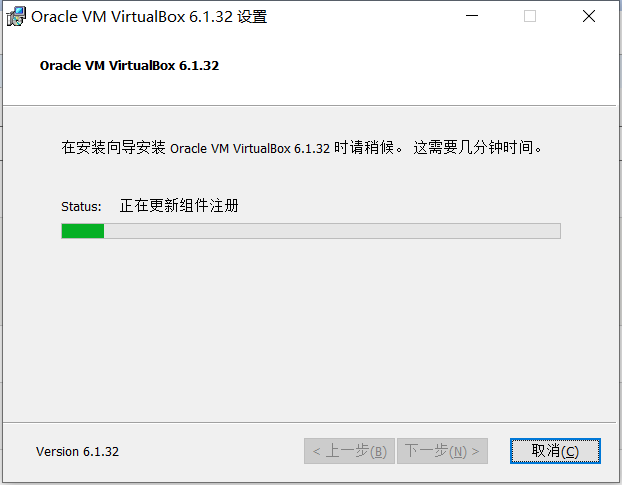Click the disabled 下一步(N) next button
The height and width of the screenshot is (485, 622).
point(442,451)
